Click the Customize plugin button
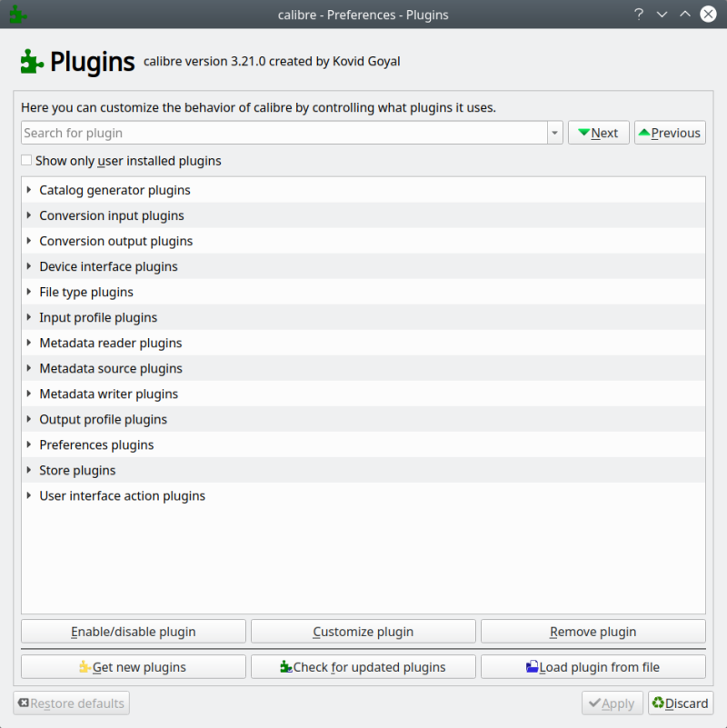Screen dimensions: 727x728 (x=363, y=631)
